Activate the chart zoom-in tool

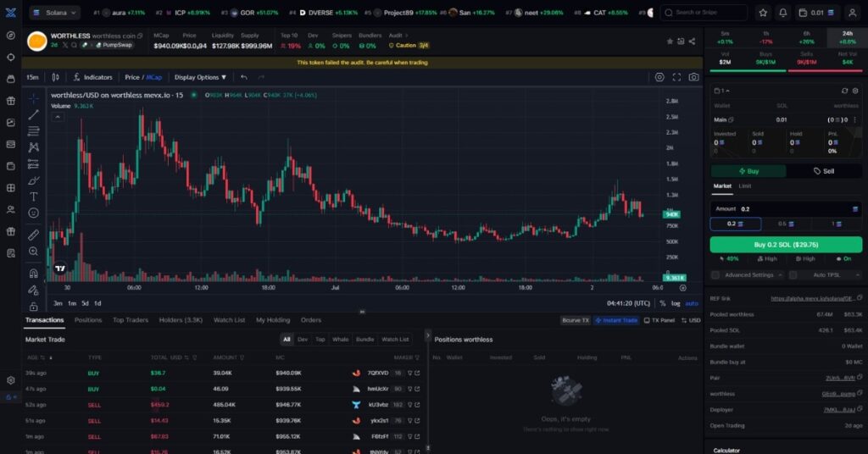33,252
